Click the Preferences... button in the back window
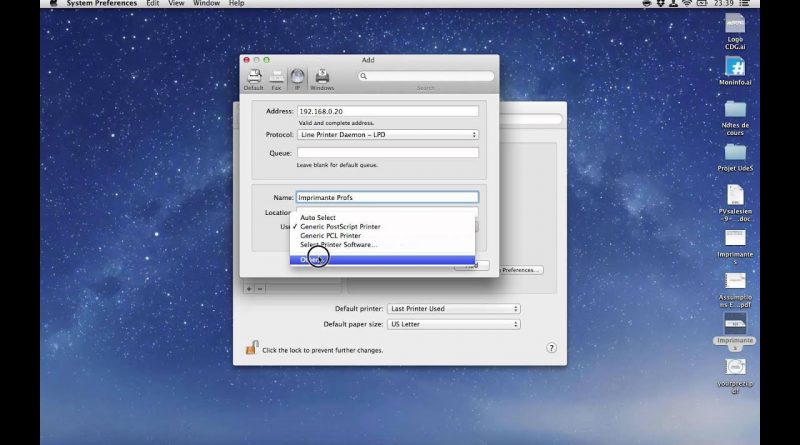The width and height of the screenshot is (800, 445). [520, 270]
